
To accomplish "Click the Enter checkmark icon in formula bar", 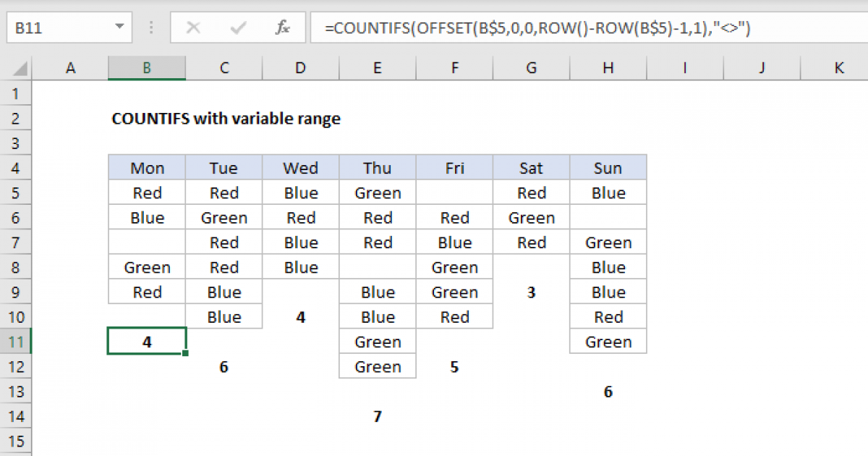I will [x=237, y=28].
